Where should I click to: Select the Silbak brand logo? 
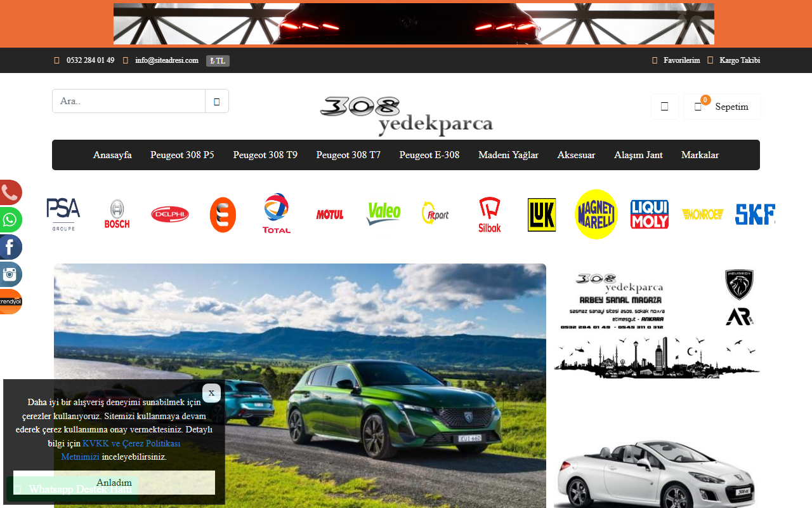click(x=490, y=215)
